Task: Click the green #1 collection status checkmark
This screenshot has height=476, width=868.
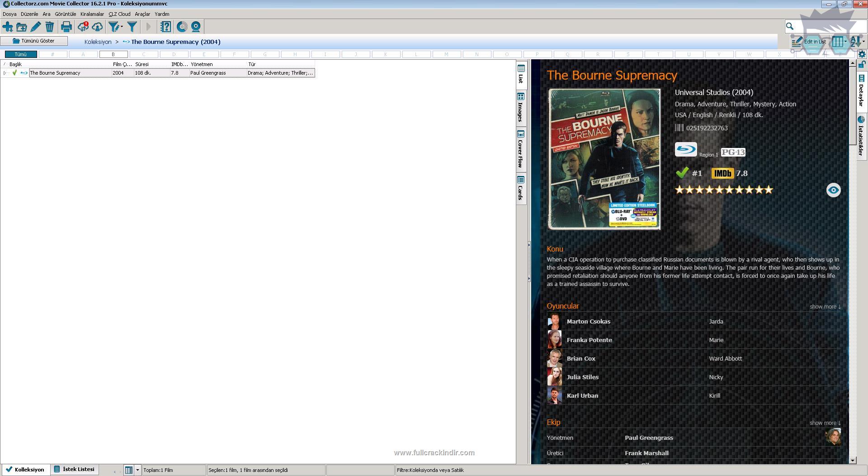Action: pyautogui.click(x=682, y=173)
